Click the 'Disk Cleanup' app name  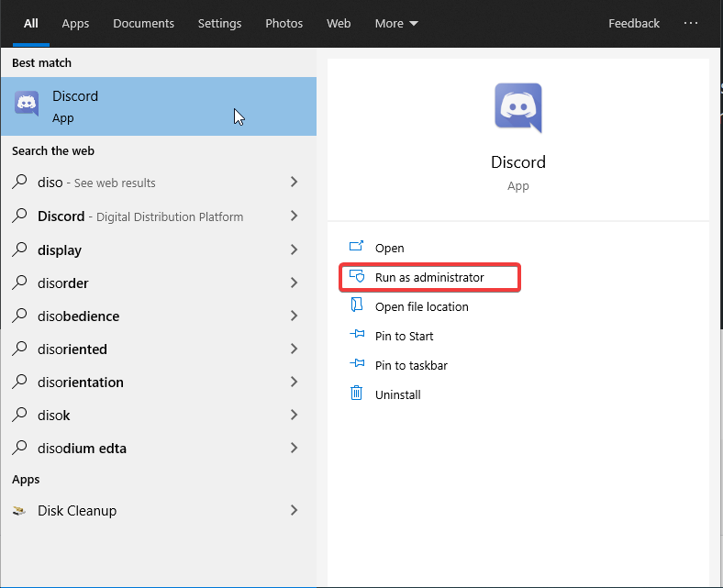point(77,511)
